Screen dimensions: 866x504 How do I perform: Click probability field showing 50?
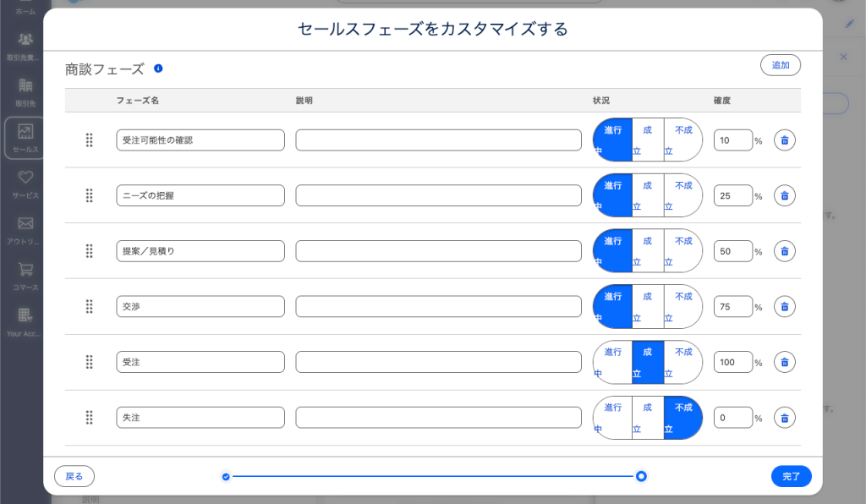pyautogui.click(x=733, y=251)
